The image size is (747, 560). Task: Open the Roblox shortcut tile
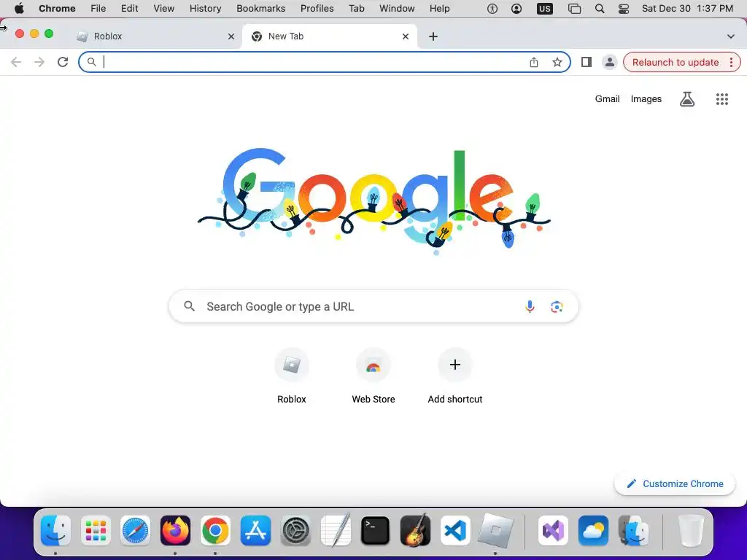coord(292,376)
